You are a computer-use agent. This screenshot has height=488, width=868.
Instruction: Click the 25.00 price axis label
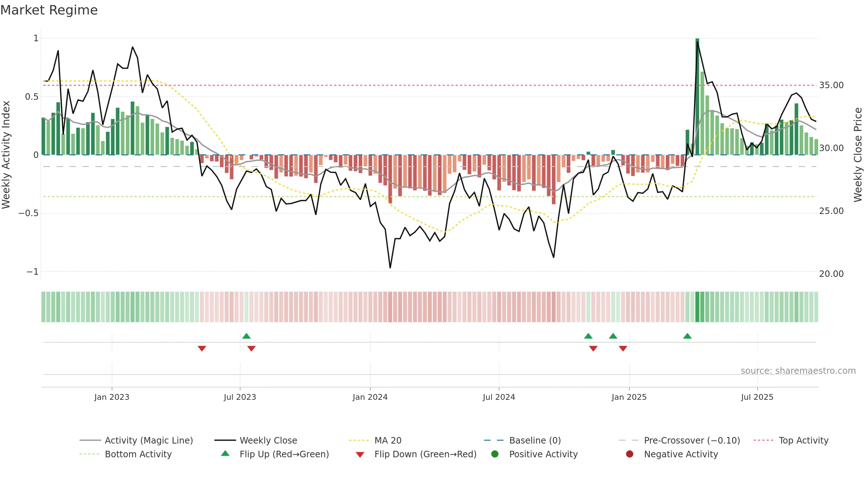(831, 211)
